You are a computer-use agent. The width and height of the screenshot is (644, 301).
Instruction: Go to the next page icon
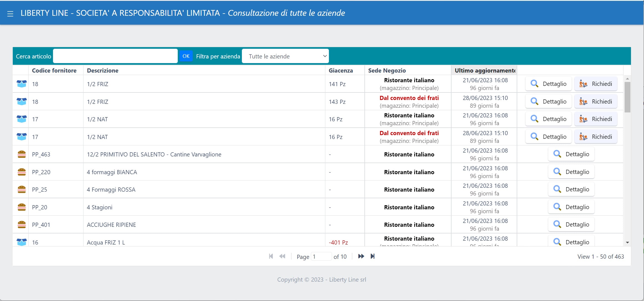pyautogui.click(x=361, y=256)
